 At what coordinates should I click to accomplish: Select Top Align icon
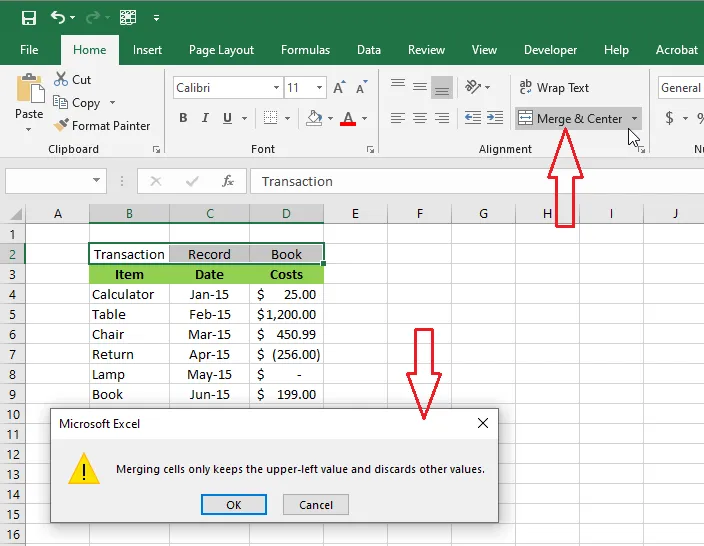tap(398, 85)
